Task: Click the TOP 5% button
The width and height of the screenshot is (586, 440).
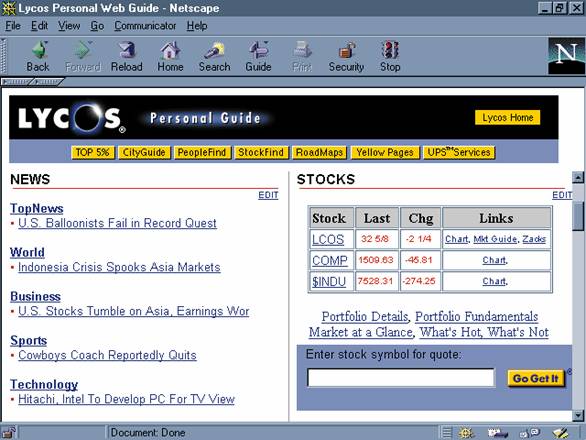Action: coord(93,153)
